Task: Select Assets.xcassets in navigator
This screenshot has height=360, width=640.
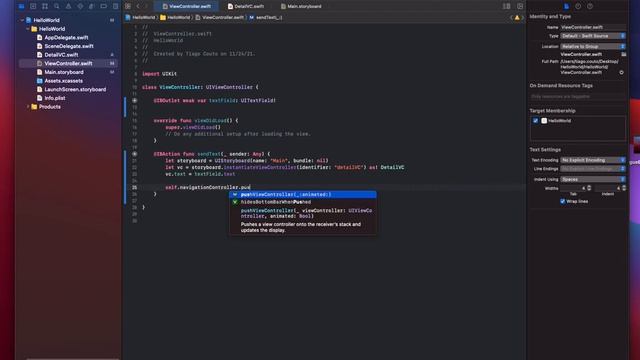Action: [63, 81]
